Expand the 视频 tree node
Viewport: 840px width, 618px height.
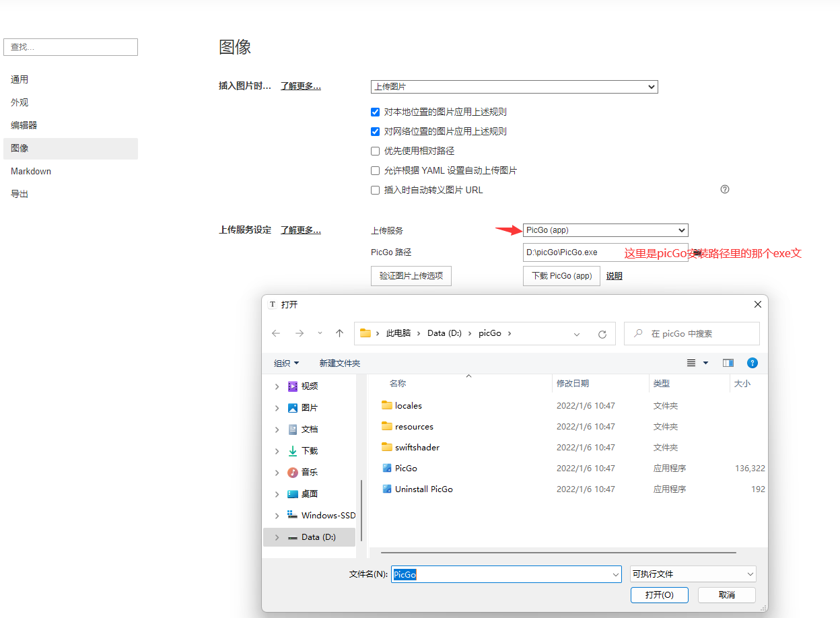coord(277,386)
